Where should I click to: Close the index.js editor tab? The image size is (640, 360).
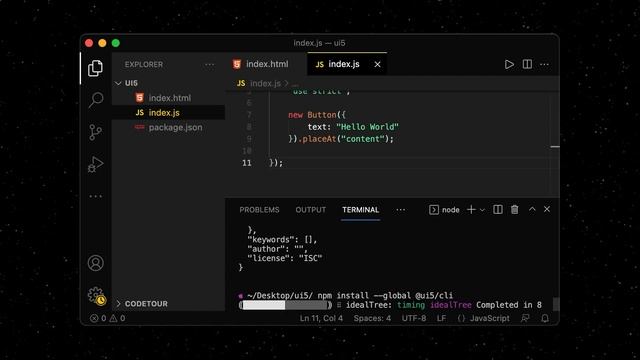click(378, 64)
